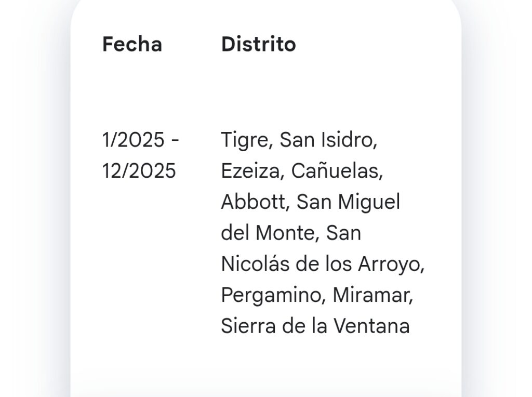Click the Abbott district name
The image size is (532, 397).
click(253, 202)
